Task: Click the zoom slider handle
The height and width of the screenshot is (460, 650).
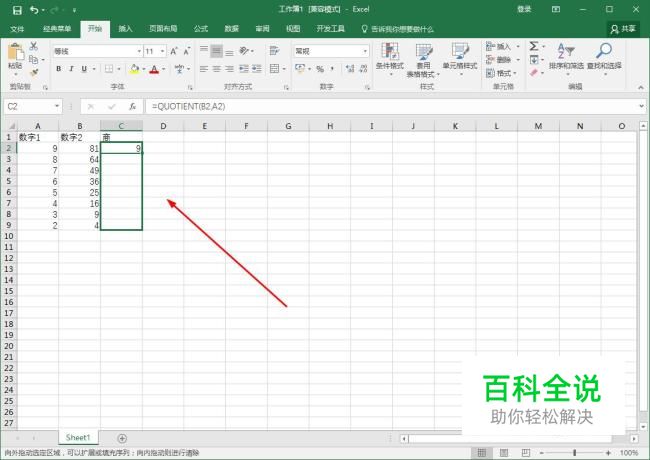Action: click(575, 453)
